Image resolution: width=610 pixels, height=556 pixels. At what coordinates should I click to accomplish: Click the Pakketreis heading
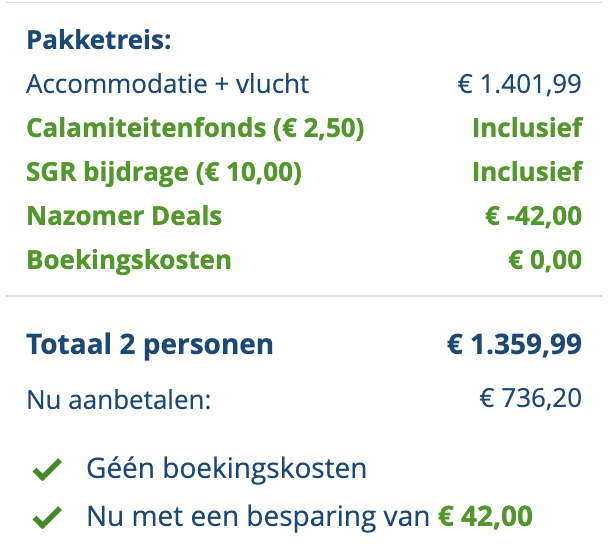point(99,40)
